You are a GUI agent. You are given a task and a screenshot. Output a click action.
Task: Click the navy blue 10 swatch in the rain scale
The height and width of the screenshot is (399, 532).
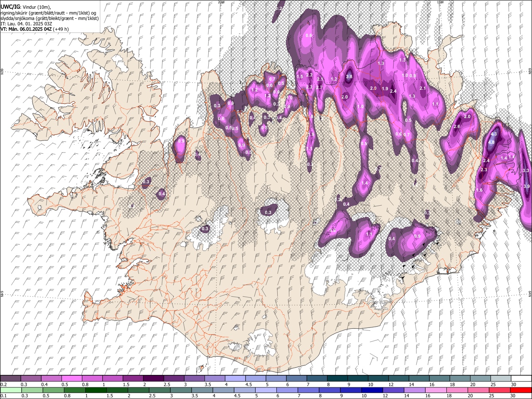point(372,390)
